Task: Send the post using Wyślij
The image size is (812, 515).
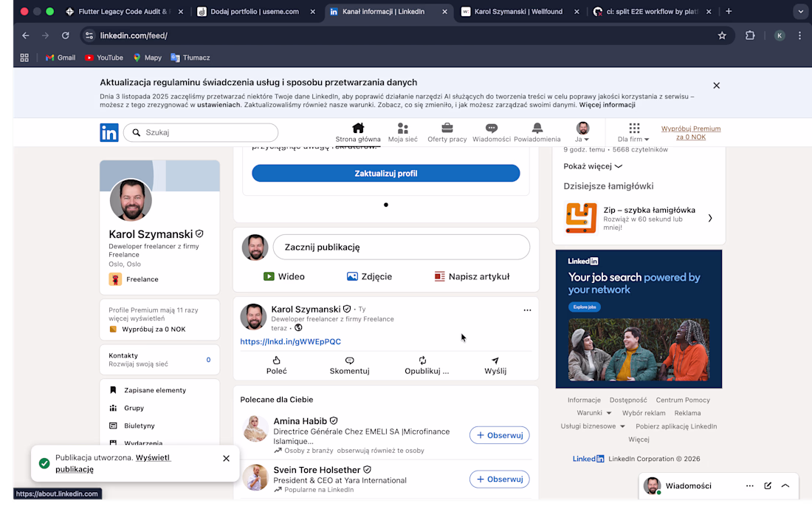Action: tap(495, 365)
